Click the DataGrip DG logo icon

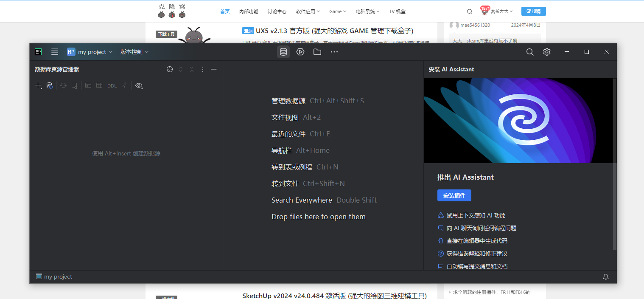tap(38, 52)
